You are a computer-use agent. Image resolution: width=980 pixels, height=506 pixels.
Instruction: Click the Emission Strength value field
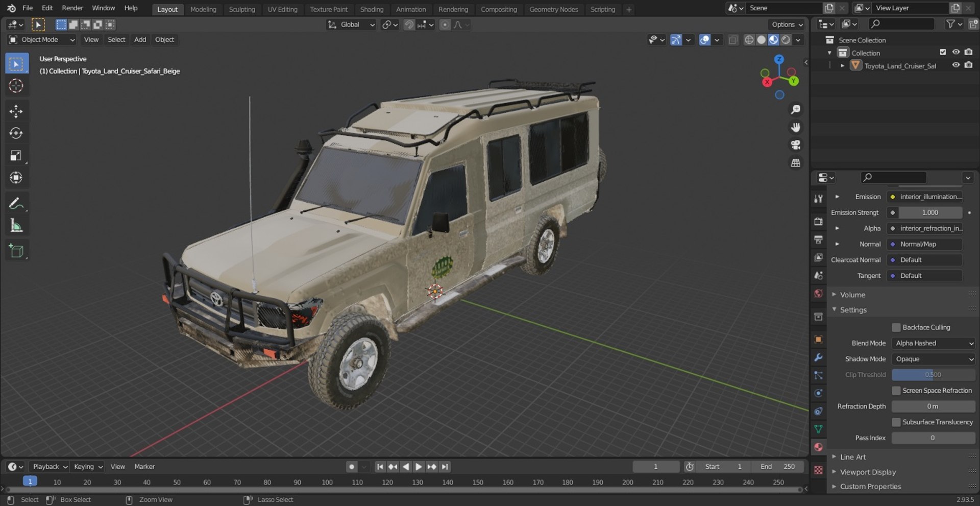point(930,212)
